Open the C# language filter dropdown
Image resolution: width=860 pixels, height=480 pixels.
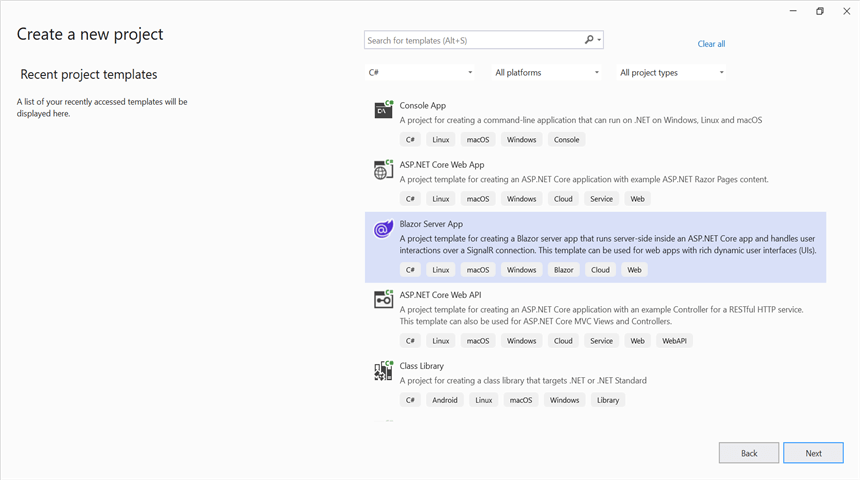[421, 72]
